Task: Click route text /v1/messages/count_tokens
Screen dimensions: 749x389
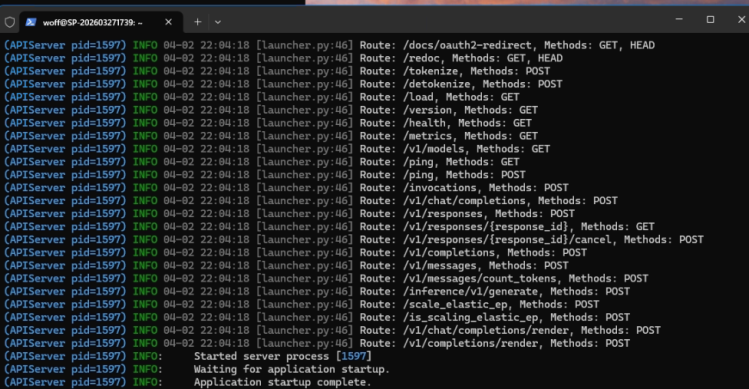Action: [479, 278]
